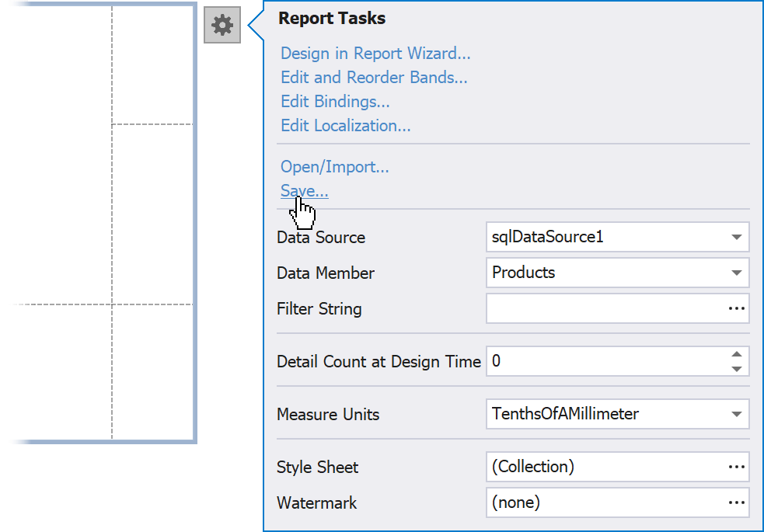The width and height of the screenshot is (764, 532).
Task: Open the Measure Units dropdown
Action: point(736,415)
